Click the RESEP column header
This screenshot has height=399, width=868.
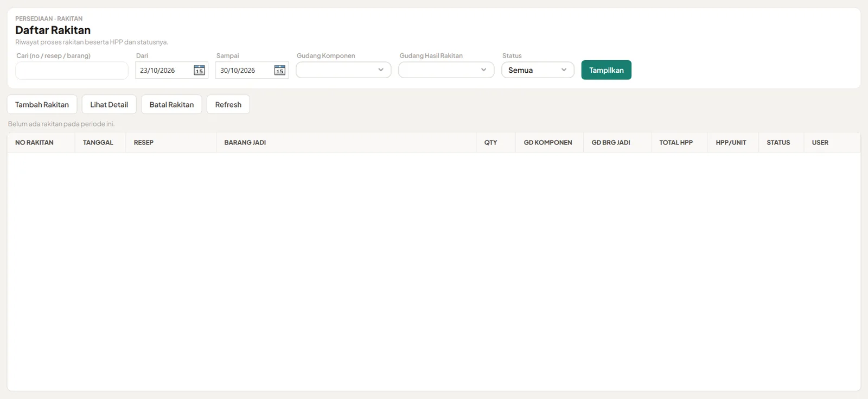[x=171, y=143]
